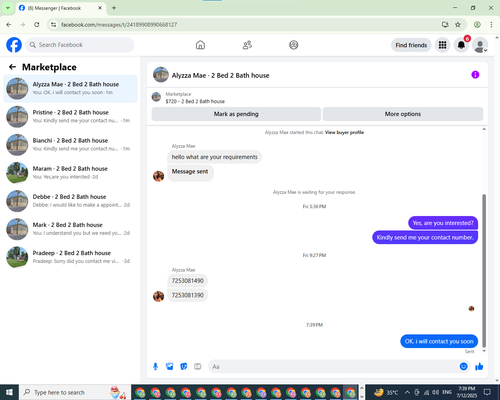Image resolution: width=500 pixels, height=400 pixels.
Task: Open Marketplace listing $720 thumbnail
Action: click(x=156, y=97)
